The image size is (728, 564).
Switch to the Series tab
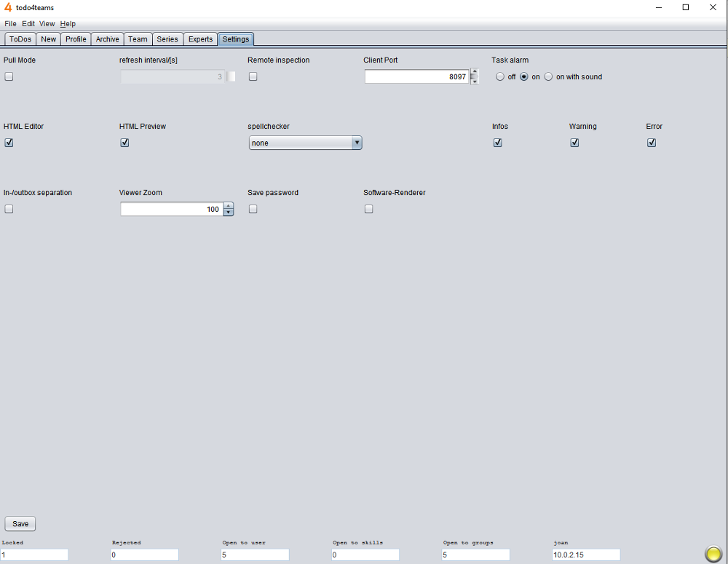tap(167, 39)
